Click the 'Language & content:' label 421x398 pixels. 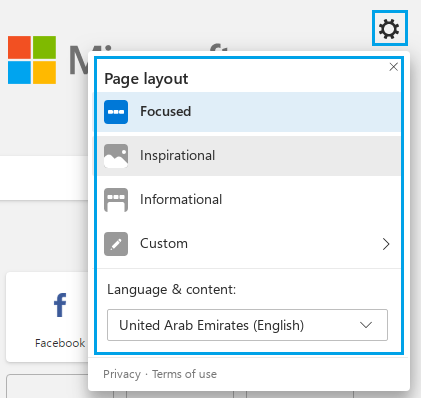tap(171, 289)
